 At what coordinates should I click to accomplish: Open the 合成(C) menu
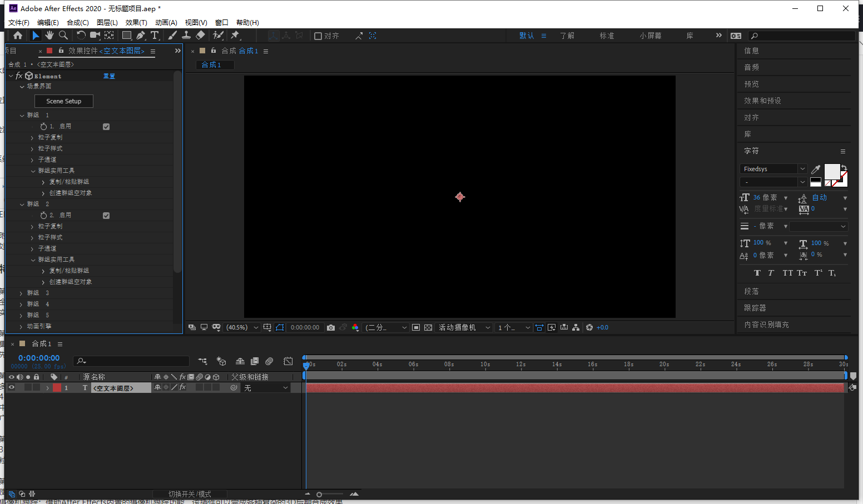pos(78,23)
